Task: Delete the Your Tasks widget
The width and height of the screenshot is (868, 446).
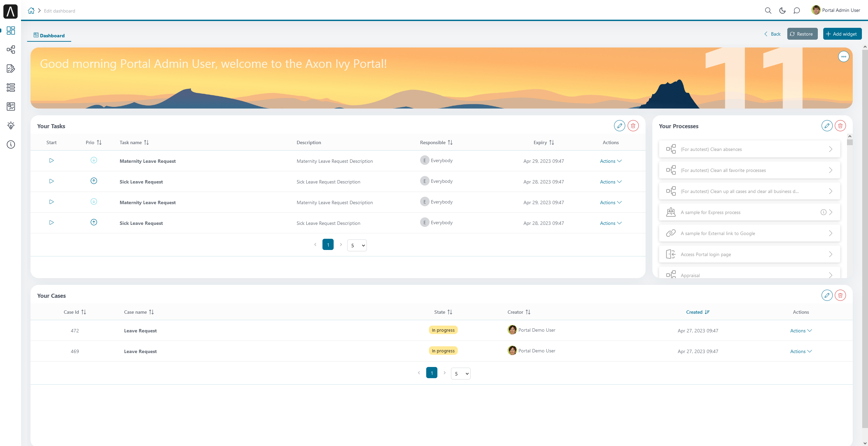Action: 633,126
